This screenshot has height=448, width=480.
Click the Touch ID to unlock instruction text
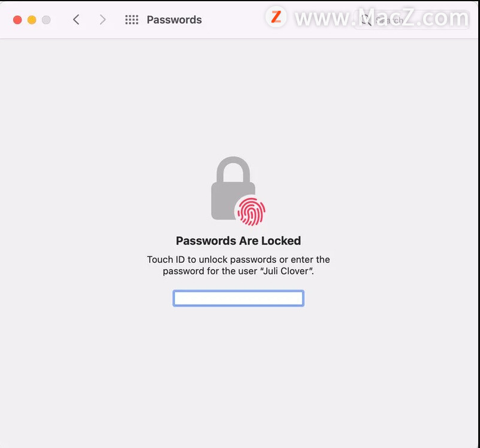click(239, 265)
